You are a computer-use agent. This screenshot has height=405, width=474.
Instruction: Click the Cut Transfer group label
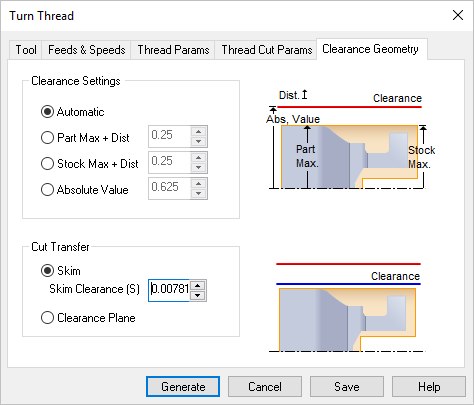pyautogui.click(x=60, y=247)
